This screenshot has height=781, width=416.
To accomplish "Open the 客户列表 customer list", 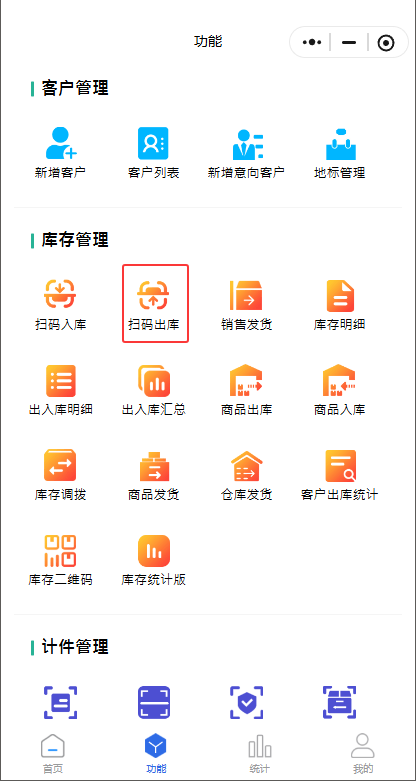I will [x=153, y=143].
